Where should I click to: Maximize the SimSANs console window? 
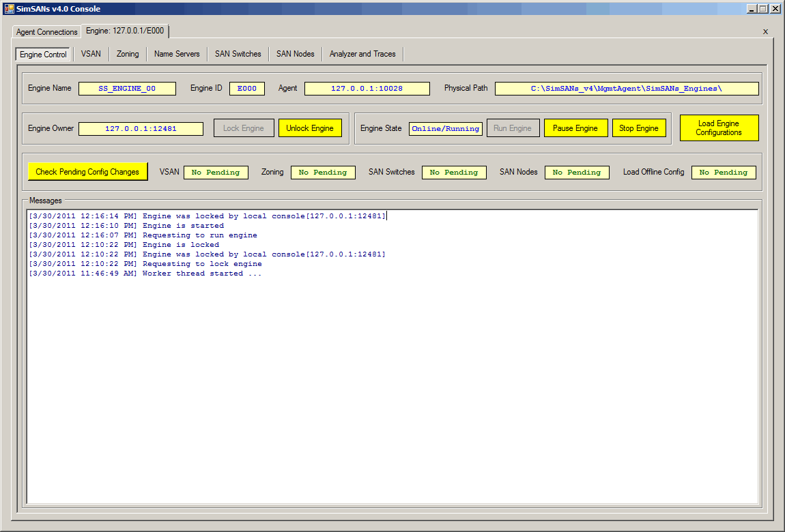[x=763, y=9]
